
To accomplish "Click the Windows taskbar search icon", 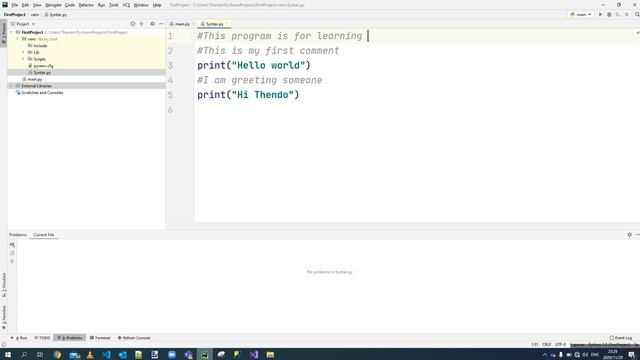I will point(24,355).
